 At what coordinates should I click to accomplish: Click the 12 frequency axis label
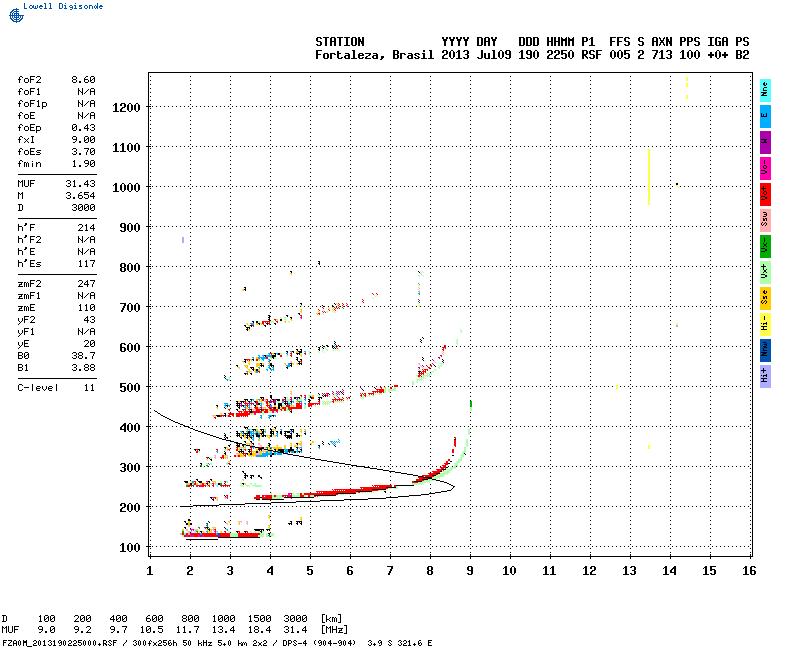tap(589, 571)
